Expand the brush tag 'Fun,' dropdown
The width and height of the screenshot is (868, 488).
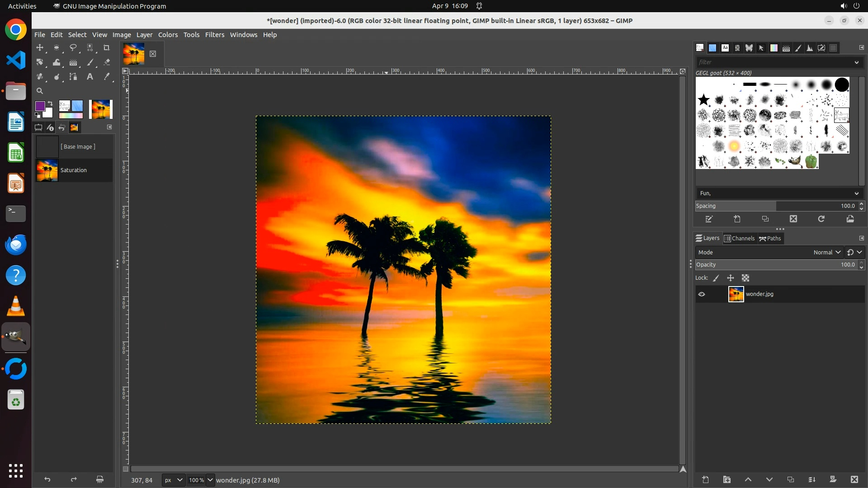(x=856, y=193)
